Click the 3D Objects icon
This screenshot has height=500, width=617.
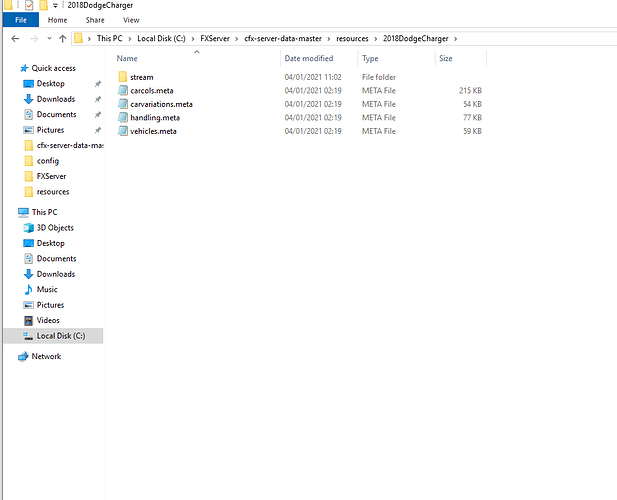pos(28,228)
